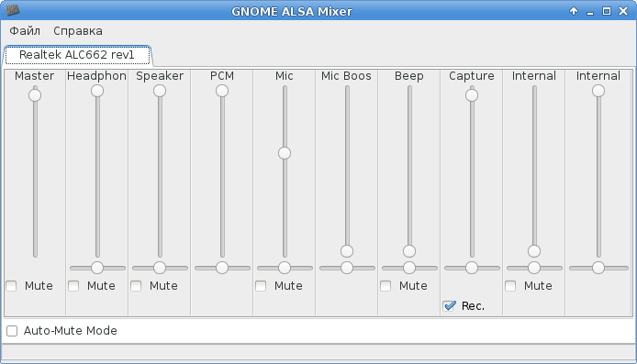Click the PCM channel label
This screenshot has height=364, width=637.
click(222, 76)
